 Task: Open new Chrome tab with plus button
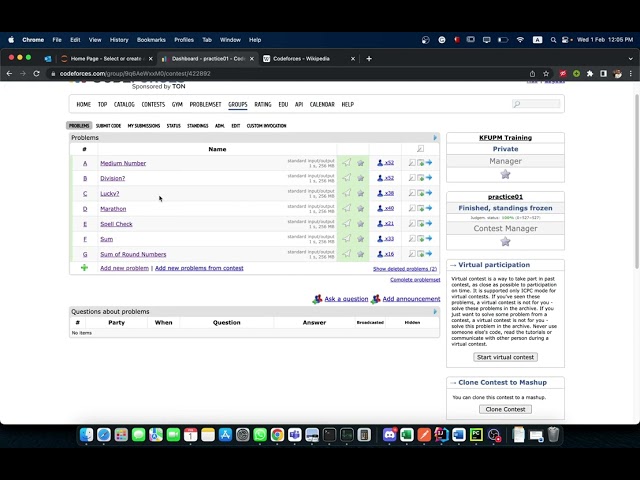369,58
